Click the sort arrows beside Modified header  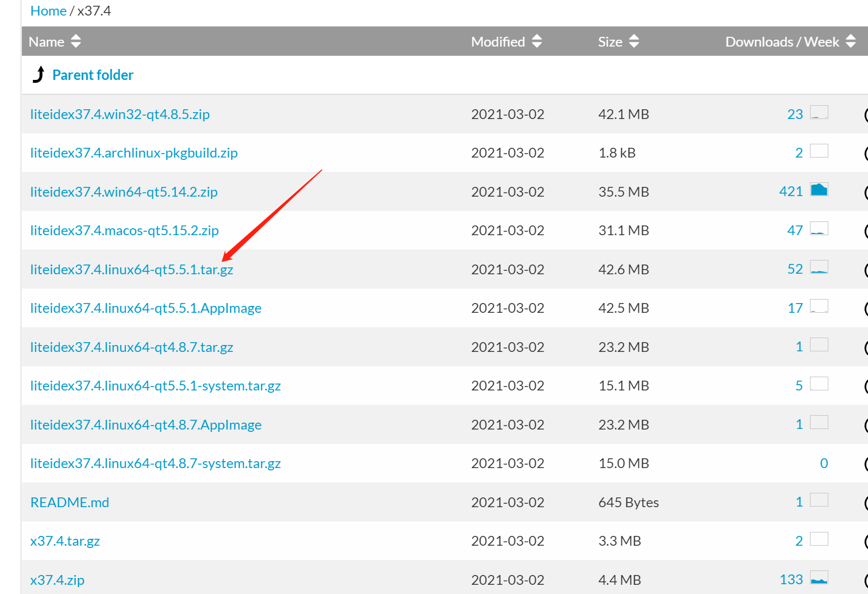536,41
